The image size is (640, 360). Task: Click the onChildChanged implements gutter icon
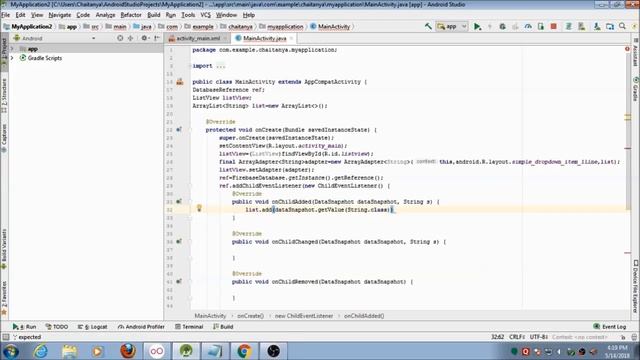(x=179, y=242)
